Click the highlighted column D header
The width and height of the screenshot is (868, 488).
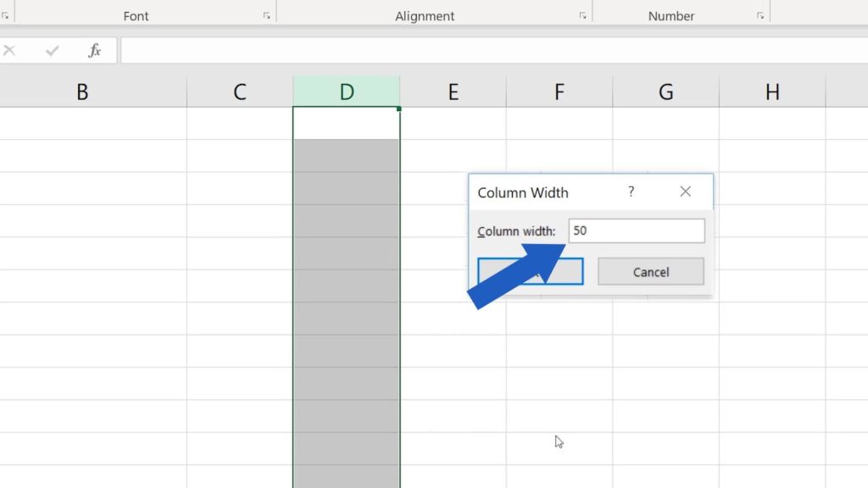[x=347, y=92]
